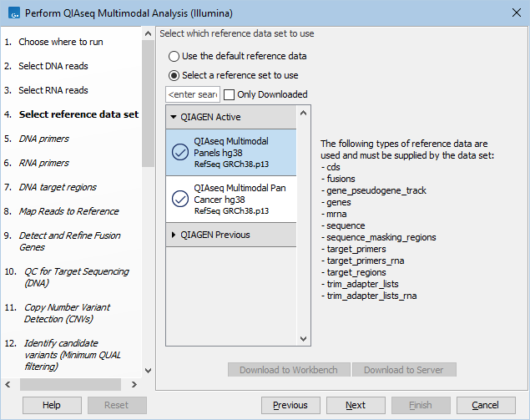Select 'Select a reference set to use' radio
Screen dimensions: 530x420
174,75
